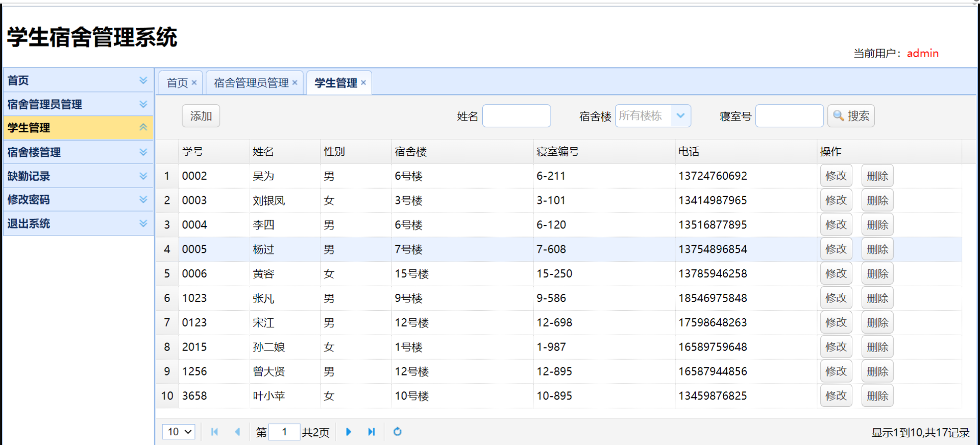
Task: Go to first page icon in pager
Action: (214, 432)
